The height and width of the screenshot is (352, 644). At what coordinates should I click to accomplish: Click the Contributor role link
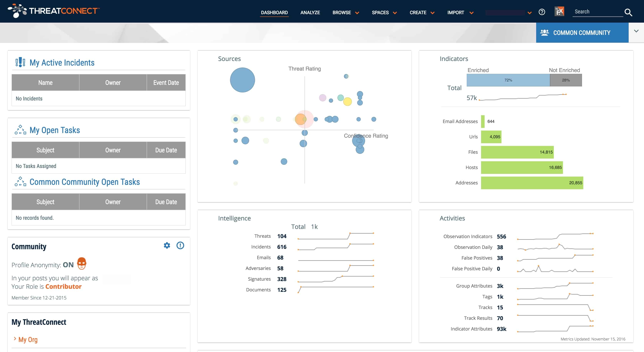(63, 286)
